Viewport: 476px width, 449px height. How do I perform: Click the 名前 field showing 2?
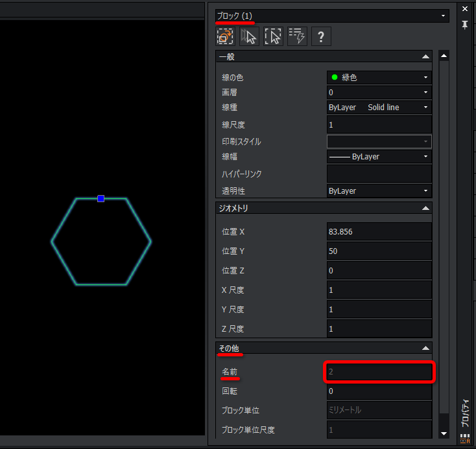(379, 372)
